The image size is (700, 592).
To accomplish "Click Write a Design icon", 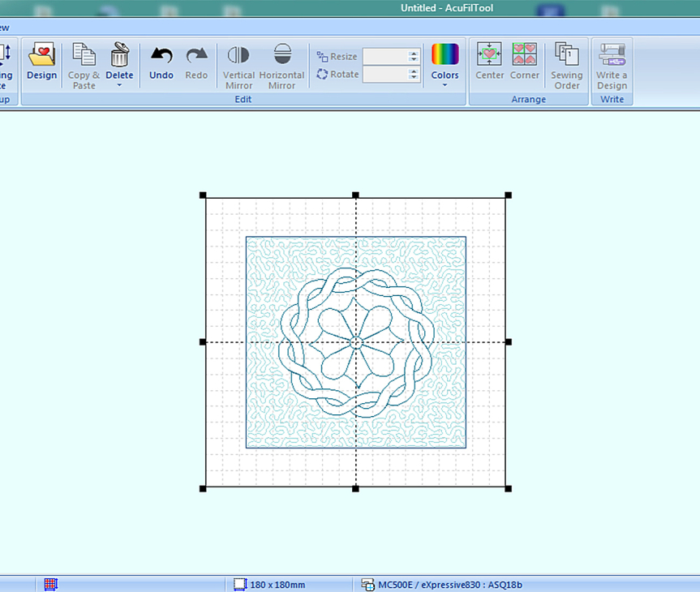I will 612,55.
